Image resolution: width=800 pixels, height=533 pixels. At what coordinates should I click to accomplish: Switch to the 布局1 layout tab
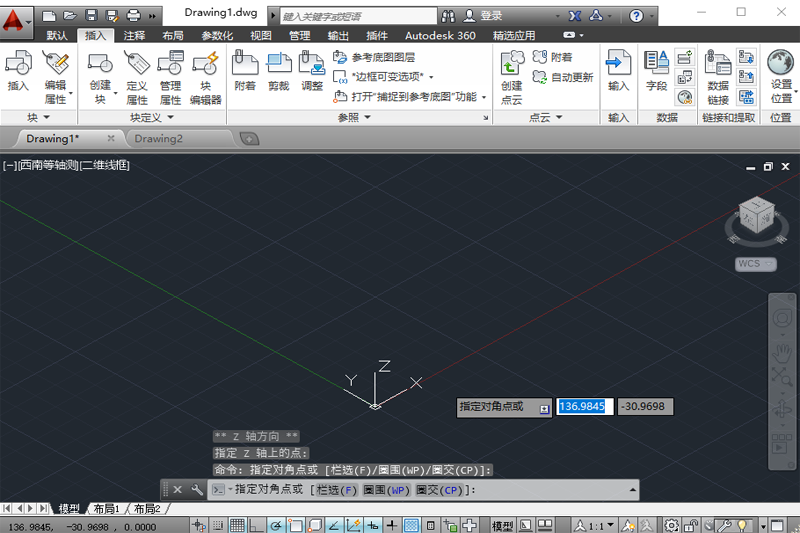(106, 509)
